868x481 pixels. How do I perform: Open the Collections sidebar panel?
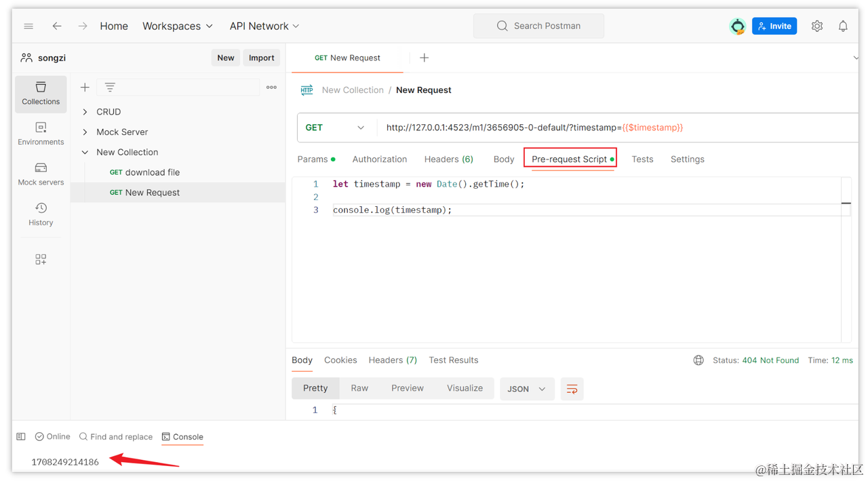(x=41, y=94)
